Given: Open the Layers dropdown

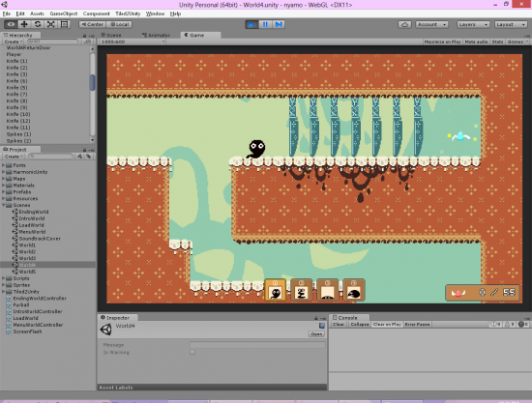Looking at the screenshot, I should 473,24.
